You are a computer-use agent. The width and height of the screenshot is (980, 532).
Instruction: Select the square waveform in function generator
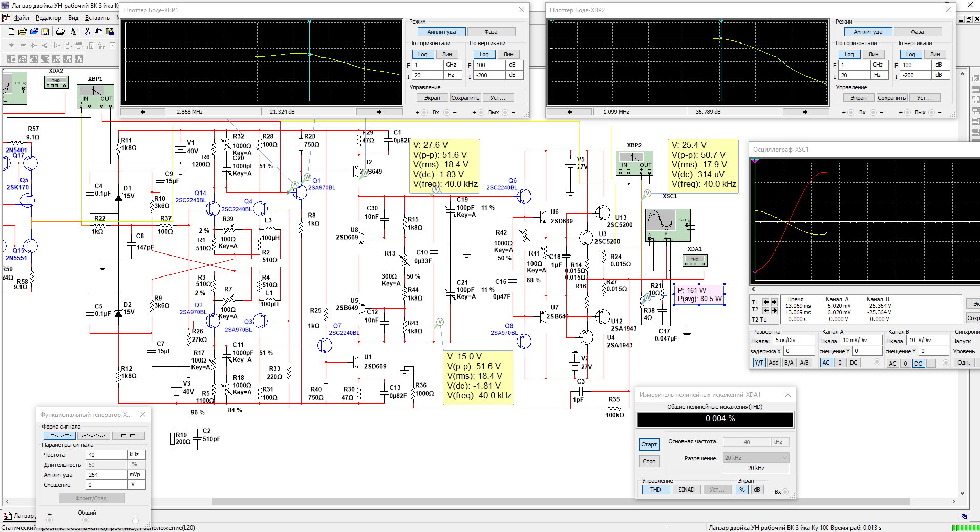click(x=128, y=436)
